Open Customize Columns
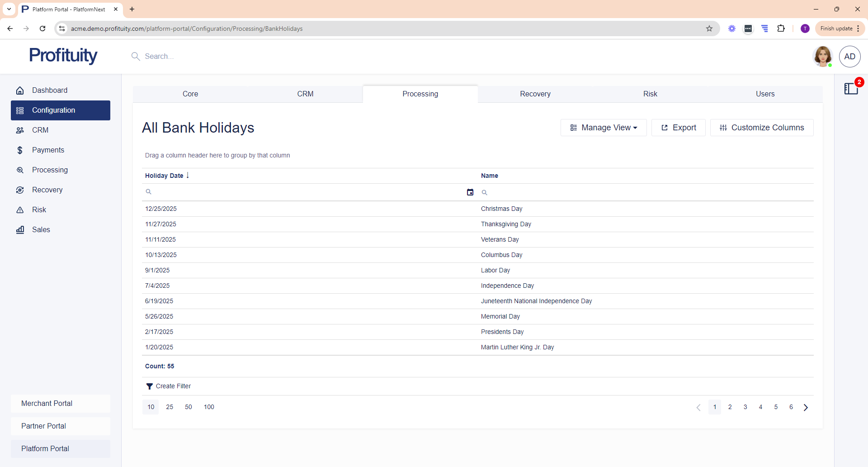868x467 pixels. click(x=762, y=128)
